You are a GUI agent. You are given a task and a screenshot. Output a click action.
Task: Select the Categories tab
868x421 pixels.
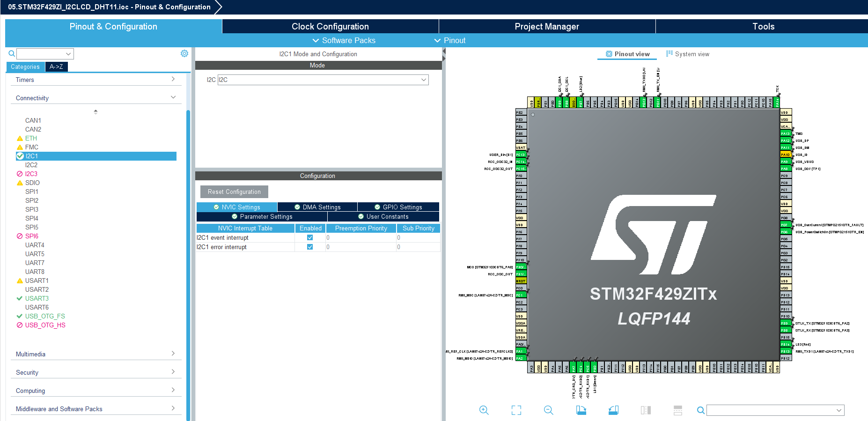25,66
